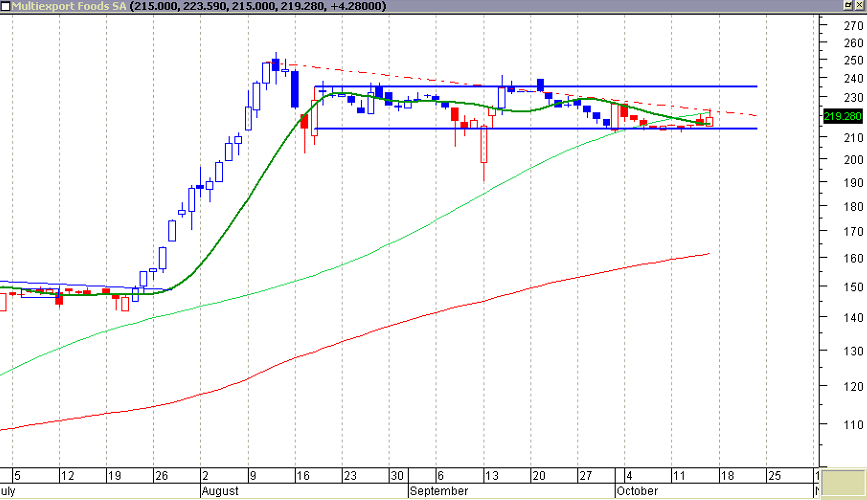Click the 12 date label in July
The image size is (867, 500).
tap(67, 476)
